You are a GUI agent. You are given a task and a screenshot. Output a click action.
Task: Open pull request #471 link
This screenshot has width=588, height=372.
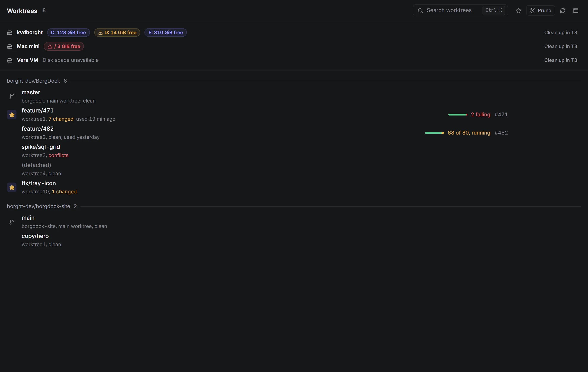[x=501, y=115]
